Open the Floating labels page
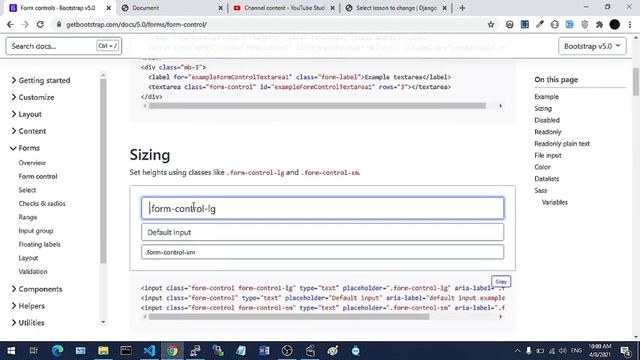 [x=39, y=244]
